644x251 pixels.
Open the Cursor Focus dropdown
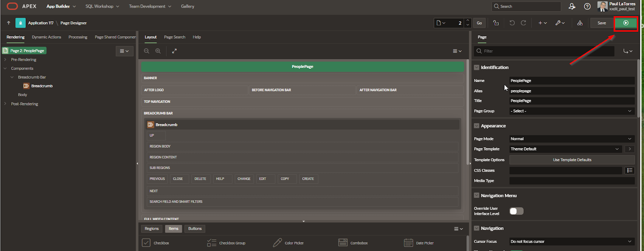click(x=572, y=242)
